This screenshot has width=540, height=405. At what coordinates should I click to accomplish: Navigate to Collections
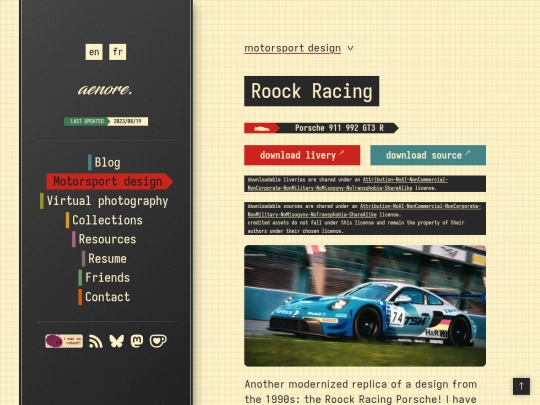tap(104, 220)
